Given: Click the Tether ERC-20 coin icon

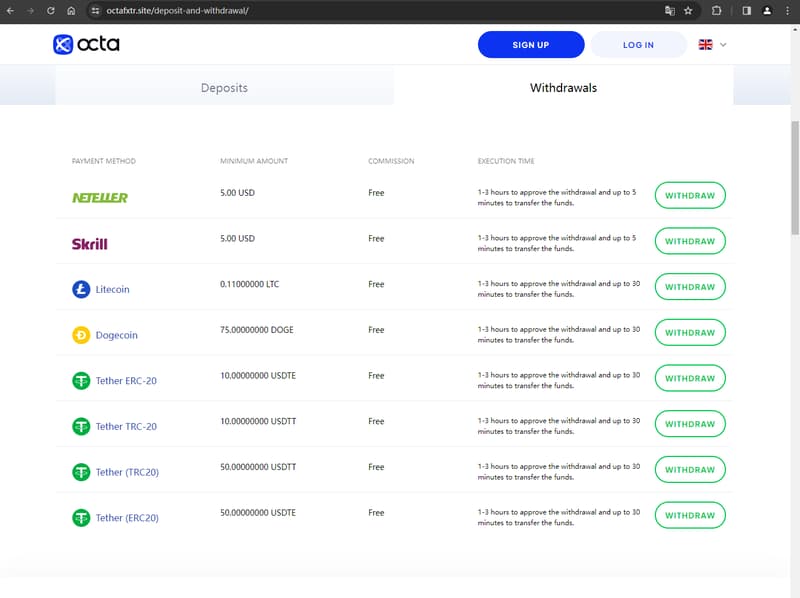Looking at the screenshot, I should coord(81,381).
